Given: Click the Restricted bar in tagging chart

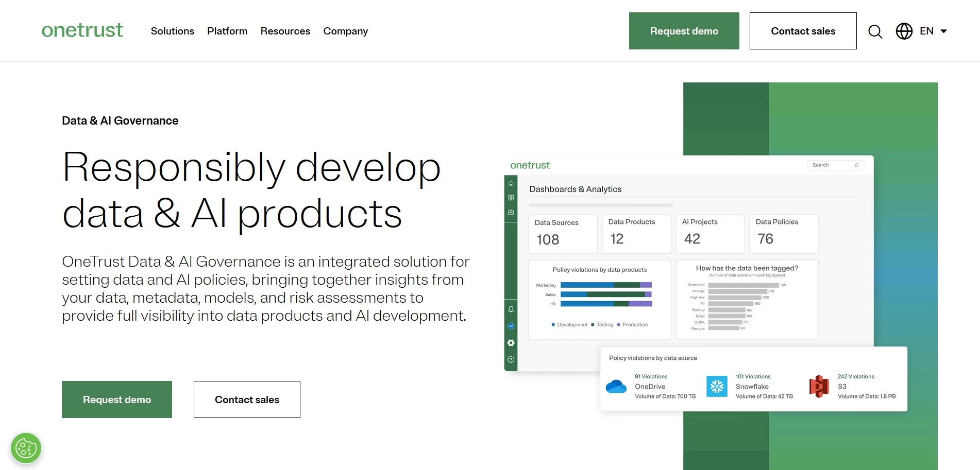Looking at the screenshot, I should pos(744,285).
